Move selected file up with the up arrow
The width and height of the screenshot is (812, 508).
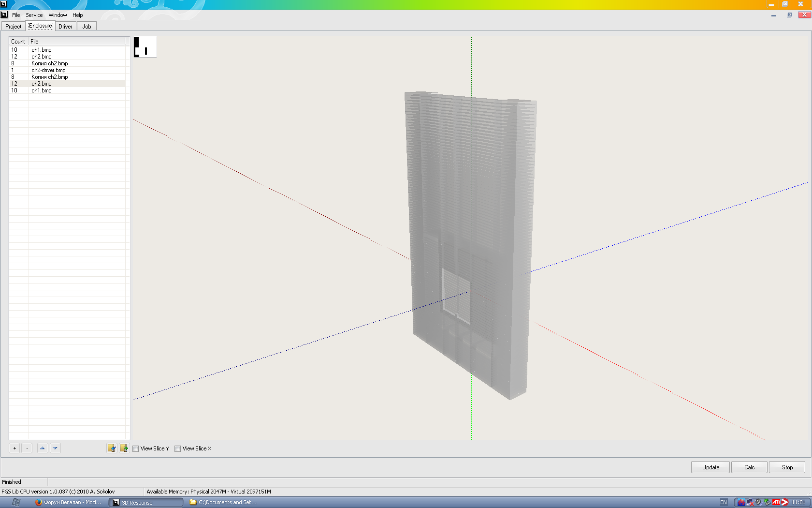coord(43,448)
